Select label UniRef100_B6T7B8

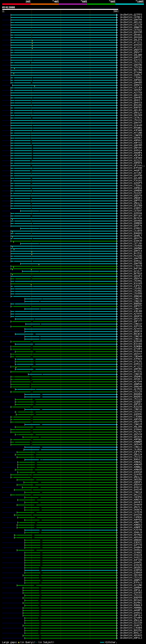[131, 70]
